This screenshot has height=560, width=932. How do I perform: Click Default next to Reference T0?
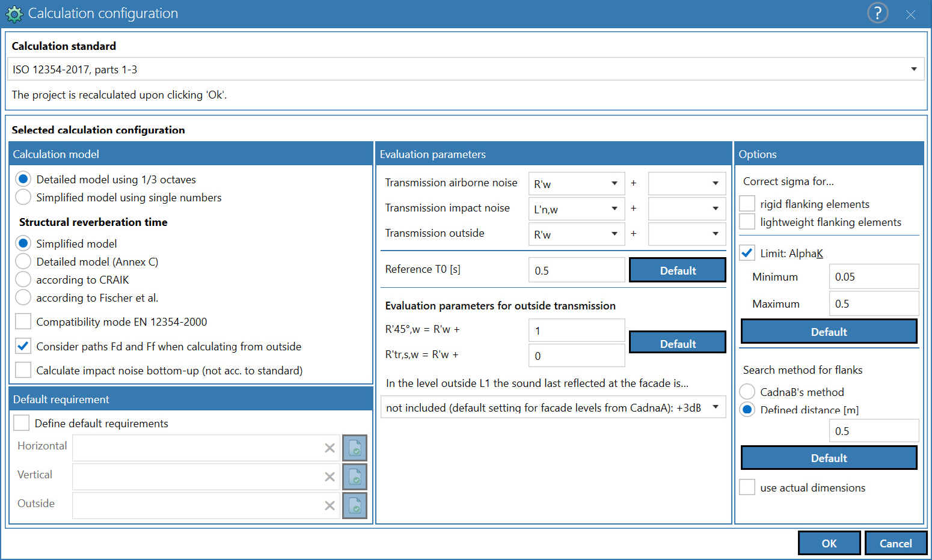[678, 270]
